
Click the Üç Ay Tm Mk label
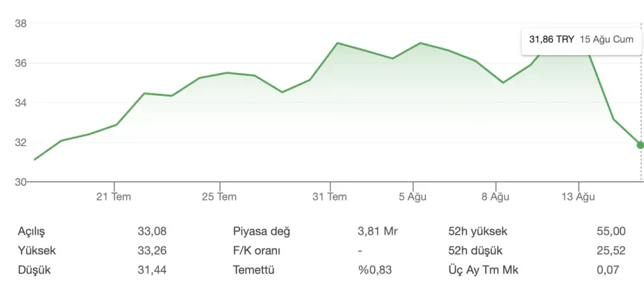484,270
